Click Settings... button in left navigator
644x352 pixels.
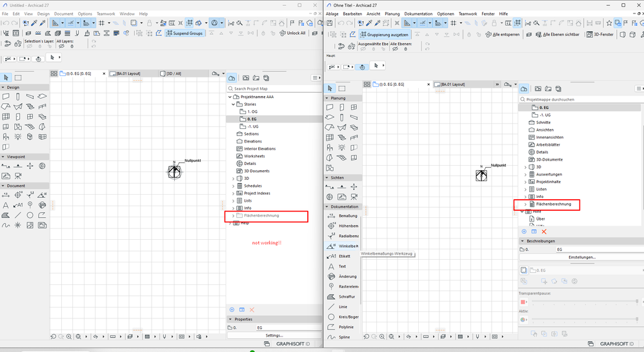tap(274, 335)
